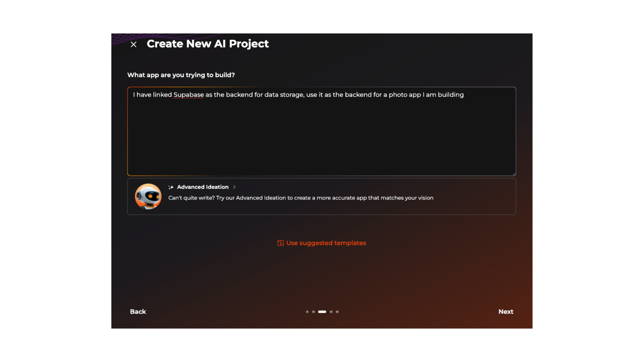Click the robot mascot avatar
The height and width of the screenshot is (362, 644).
(148, 196)
